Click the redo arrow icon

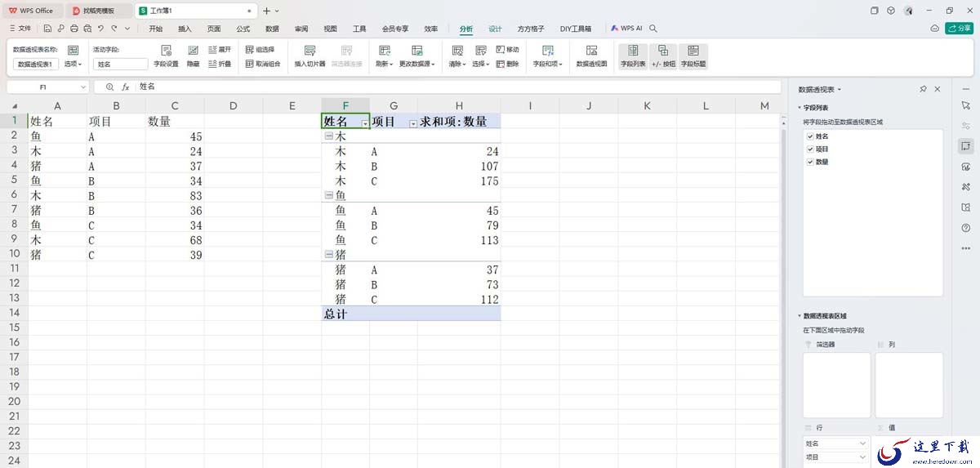(114, 29)
